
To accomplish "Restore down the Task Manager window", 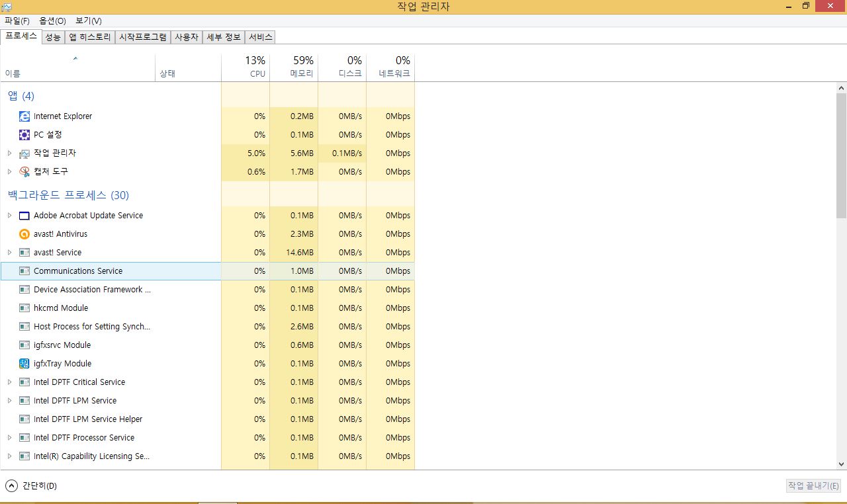I will [x=806, y=6].
